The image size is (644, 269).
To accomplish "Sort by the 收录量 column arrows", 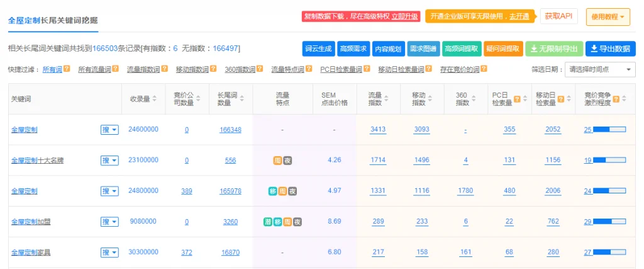I will pos(155,99).
